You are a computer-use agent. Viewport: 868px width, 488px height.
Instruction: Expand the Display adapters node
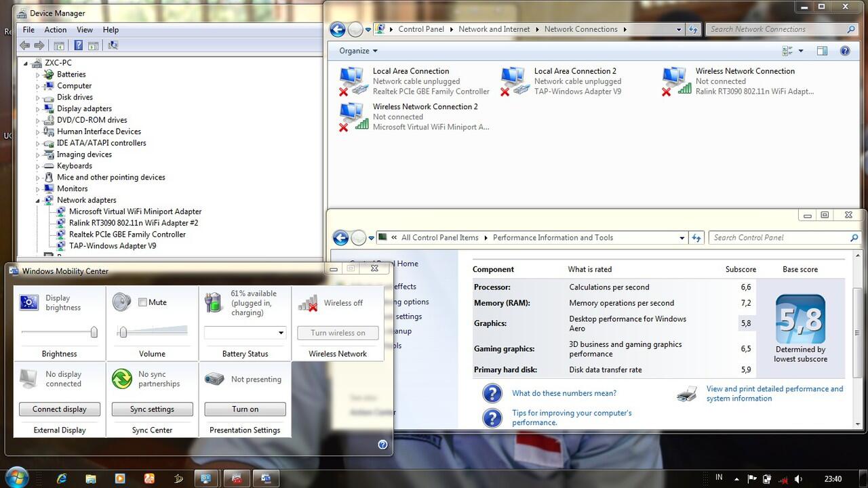tap(38, 108)
